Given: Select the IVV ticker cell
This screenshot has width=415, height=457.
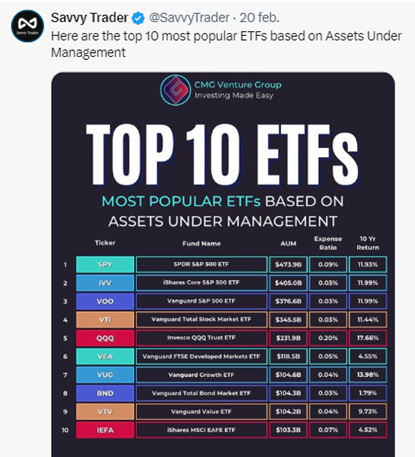Looking at the screenshot, I should point(105,283).
